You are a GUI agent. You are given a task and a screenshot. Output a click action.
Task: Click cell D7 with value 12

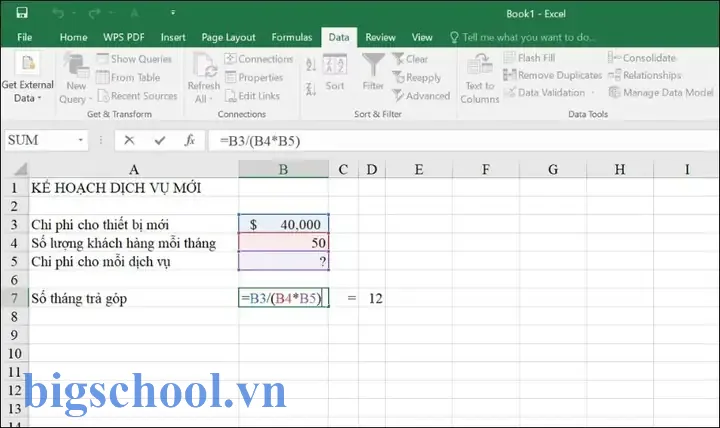pyautogui.click(x=372, y=298)
